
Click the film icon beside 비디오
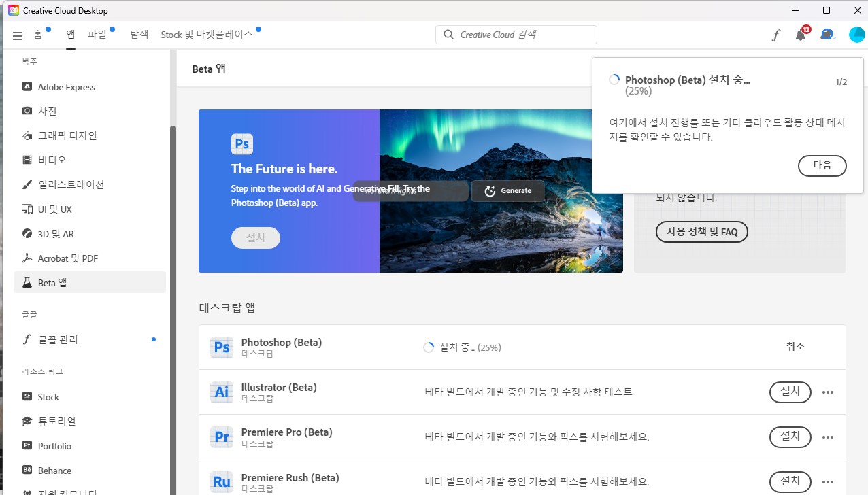tap(27, 160)
